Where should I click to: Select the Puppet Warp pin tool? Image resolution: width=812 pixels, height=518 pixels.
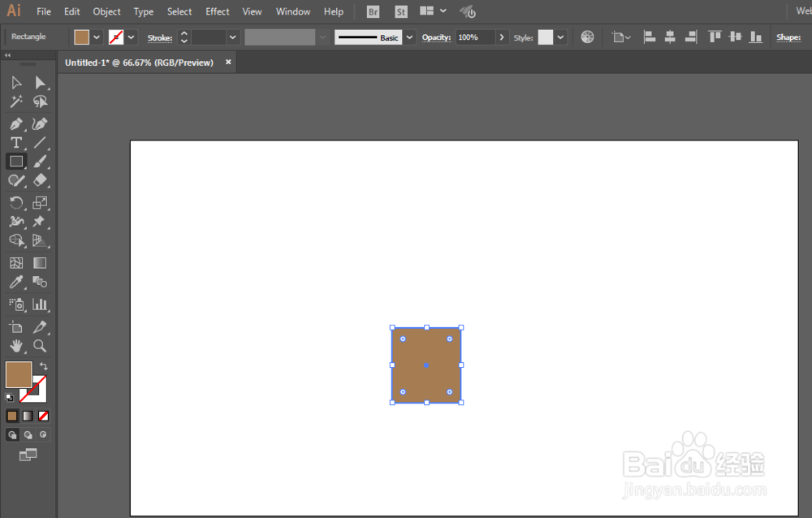39,221
